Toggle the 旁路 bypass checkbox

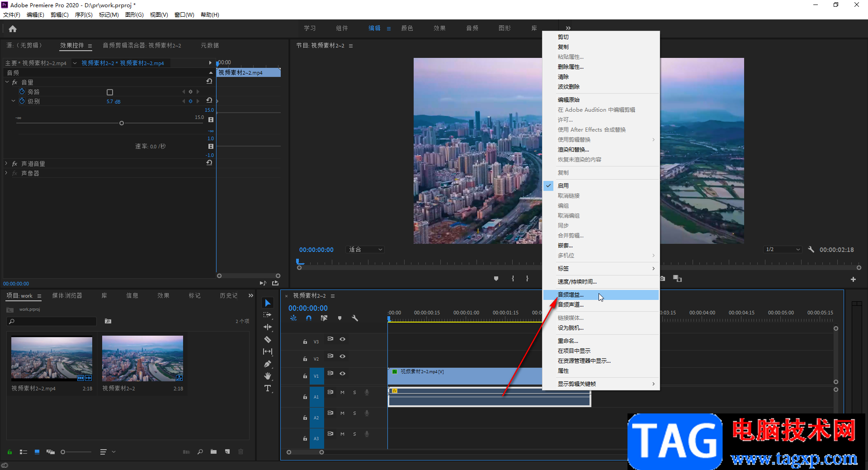tap(109, 92)
